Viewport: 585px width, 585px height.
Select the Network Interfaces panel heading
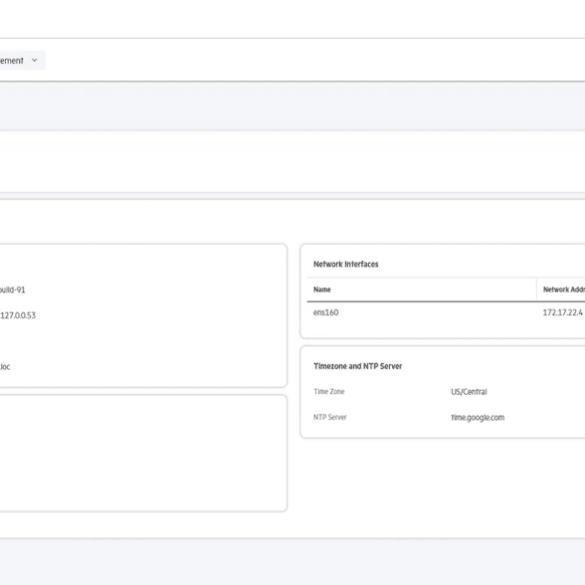coord(345,264)
